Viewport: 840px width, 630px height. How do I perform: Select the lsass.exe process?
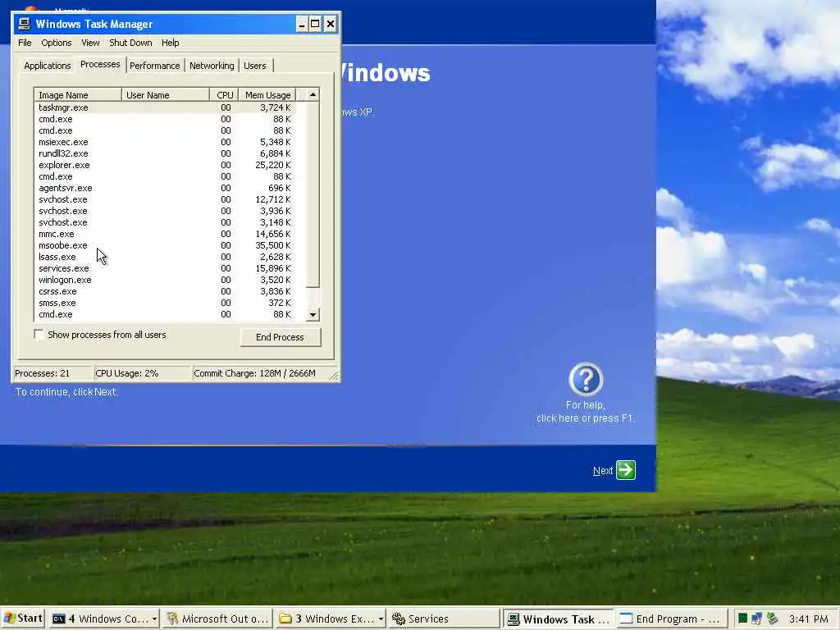(165, 257)
